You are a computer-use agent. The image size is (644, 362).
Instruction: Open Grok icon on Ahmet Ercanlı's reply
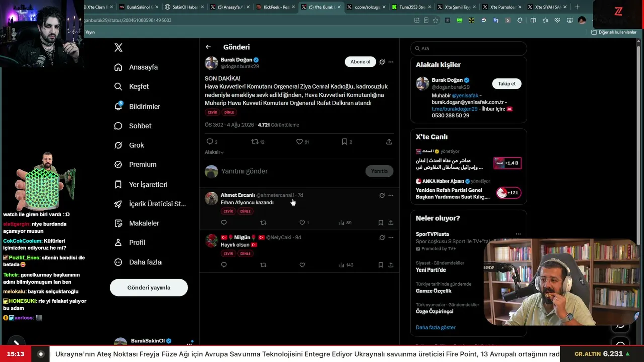coord(382,195)
